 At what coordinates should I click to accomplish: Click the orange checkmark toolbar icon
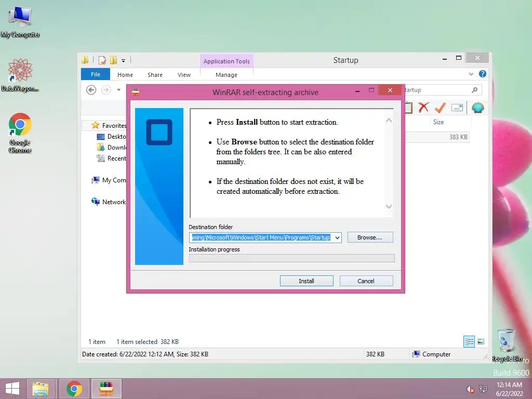tap(440, 108)
